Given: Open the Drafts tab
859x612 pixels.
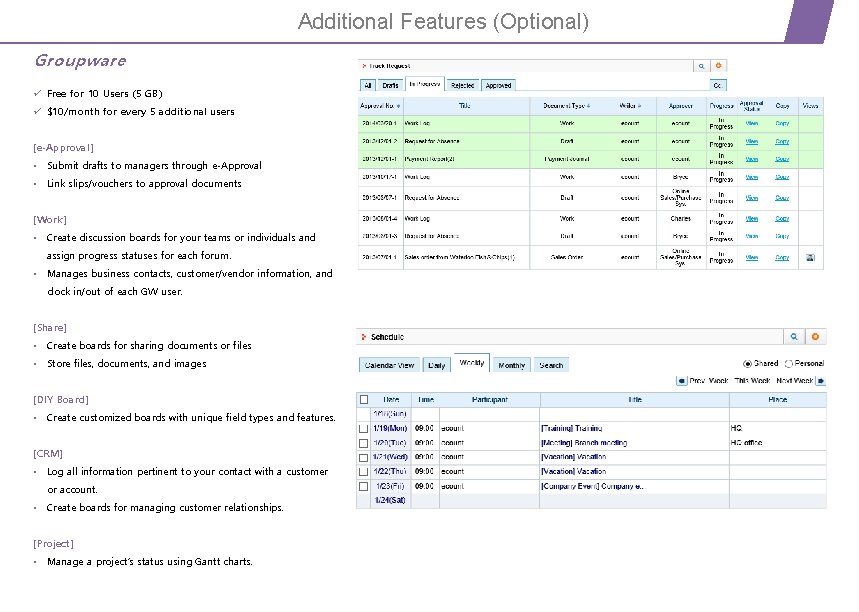Looking at the screenshot, I should [x=390, y=85].
